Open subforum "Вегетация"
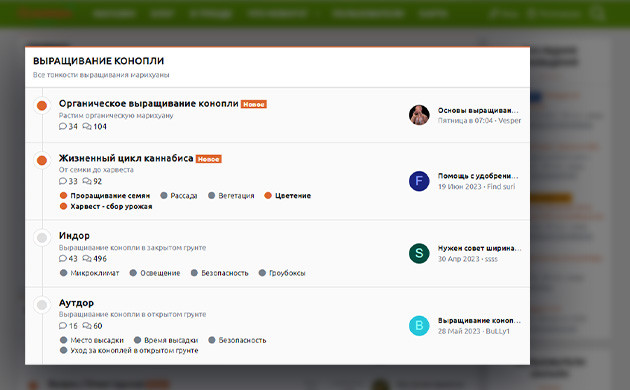The image size is (630, 390). point(236,196)
